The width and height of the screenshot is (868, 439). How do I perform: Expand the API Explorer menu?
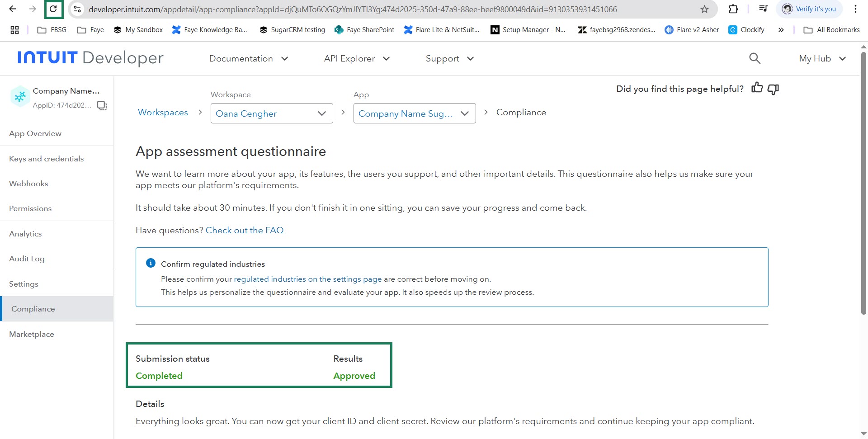tap(356, 58)
